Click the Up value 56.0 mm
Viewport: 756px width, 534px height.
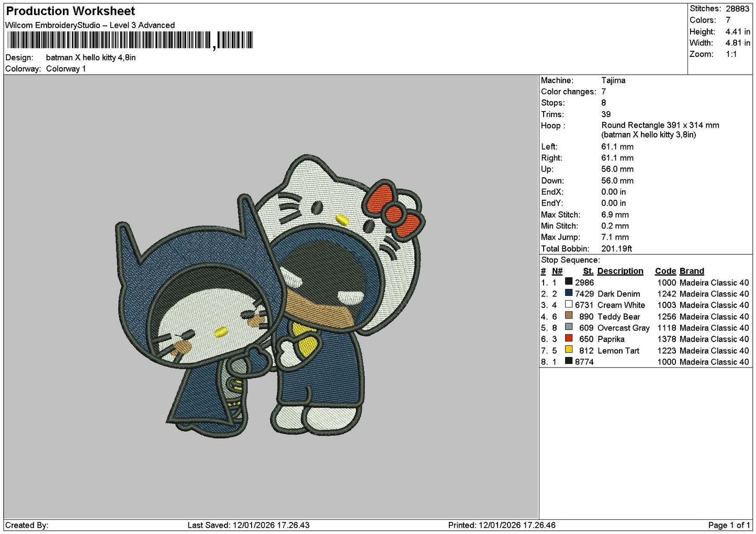coord(617,169)
